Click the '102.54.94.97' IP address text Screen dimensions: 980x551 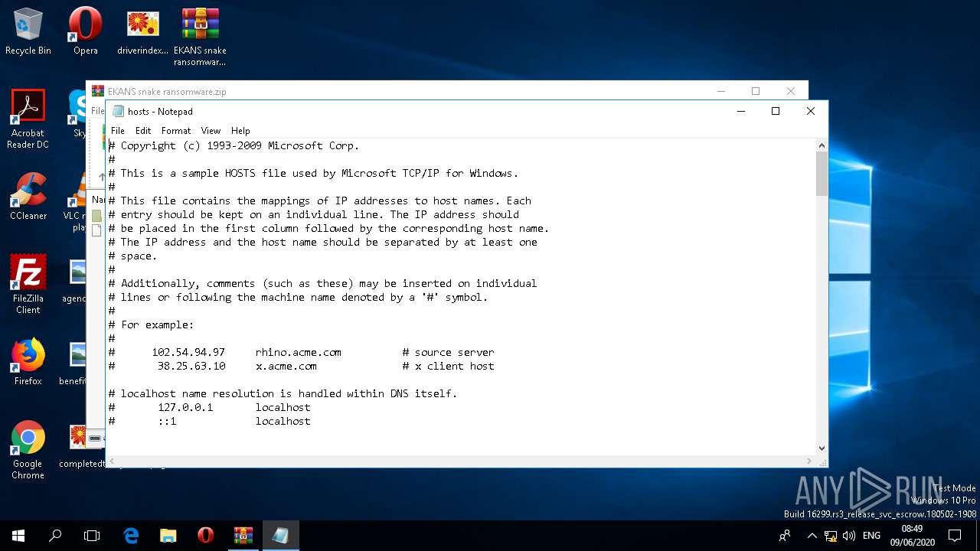pos(188,352)
